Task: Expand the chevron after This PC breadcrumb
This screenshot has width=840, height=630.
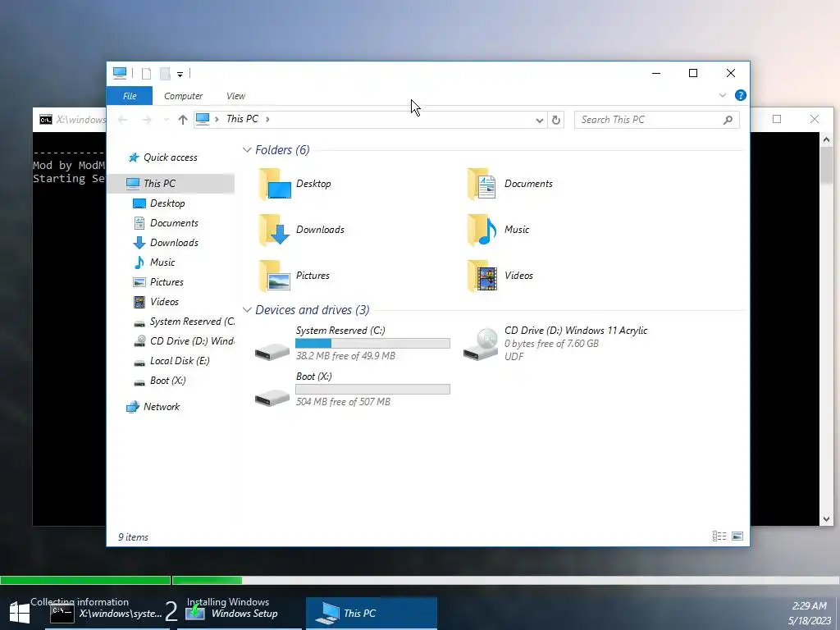Action: pos(267,119)
